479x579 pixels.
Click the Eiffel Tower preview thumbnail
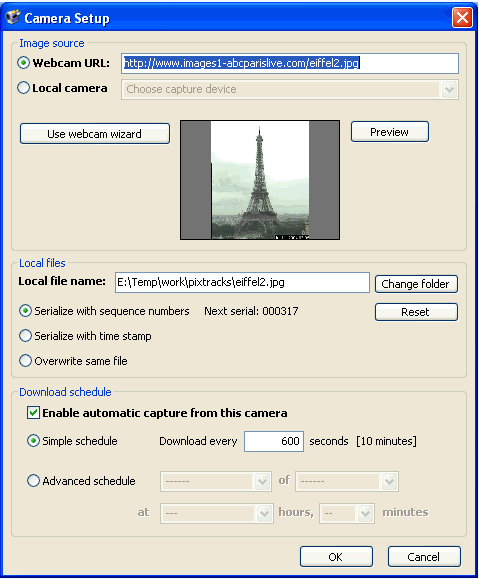(x=260, y=180)
